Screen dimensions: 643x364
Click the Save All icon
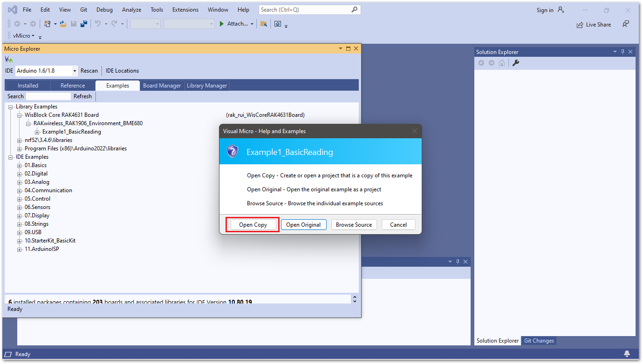(x=84, y=24)
